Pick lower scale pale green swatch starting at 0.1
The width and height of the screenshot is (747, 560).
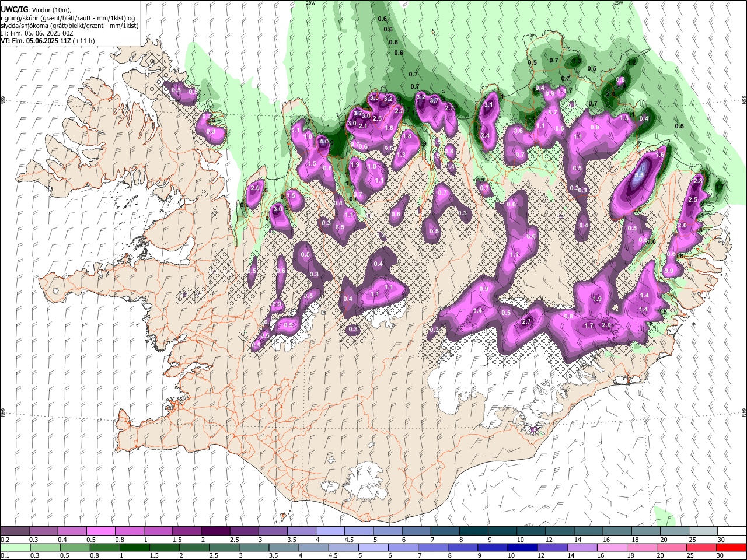coord(15,547)
